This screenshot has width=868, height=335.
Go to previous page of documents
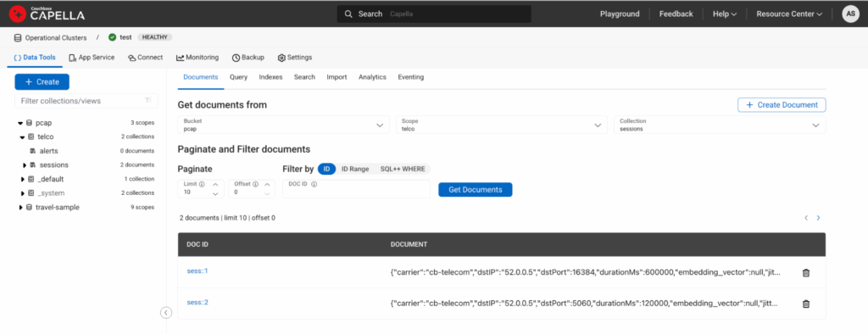pos(806,218)
